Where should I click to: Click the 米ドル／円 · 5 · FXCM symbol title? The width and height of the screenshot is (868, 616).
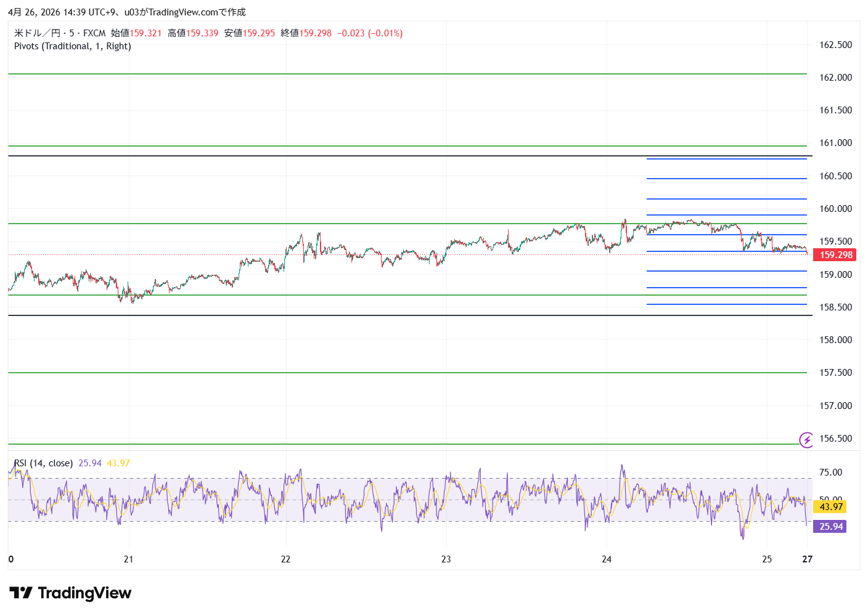pyautogui.click(x=60, y=33)
